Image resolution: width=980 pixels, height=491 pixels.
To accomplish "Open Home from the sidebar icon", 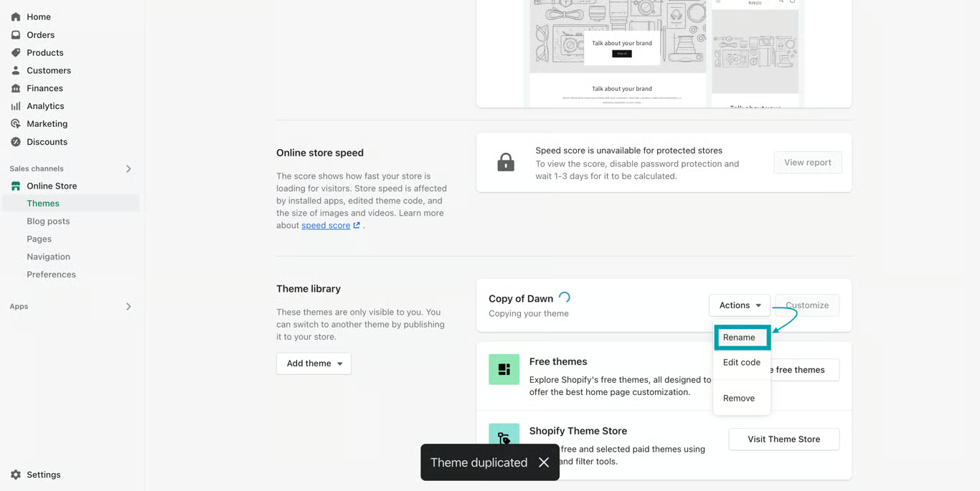I will click(x=16, y=16).
